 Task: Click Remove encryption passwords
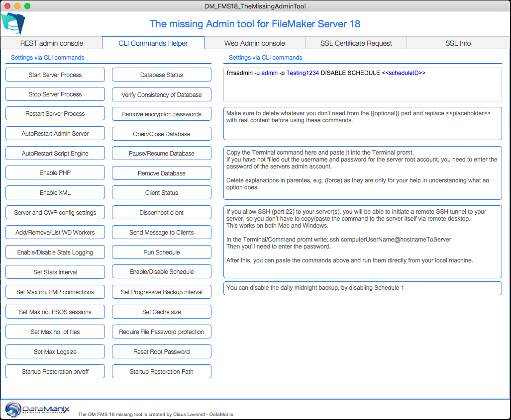click(162, 114)
